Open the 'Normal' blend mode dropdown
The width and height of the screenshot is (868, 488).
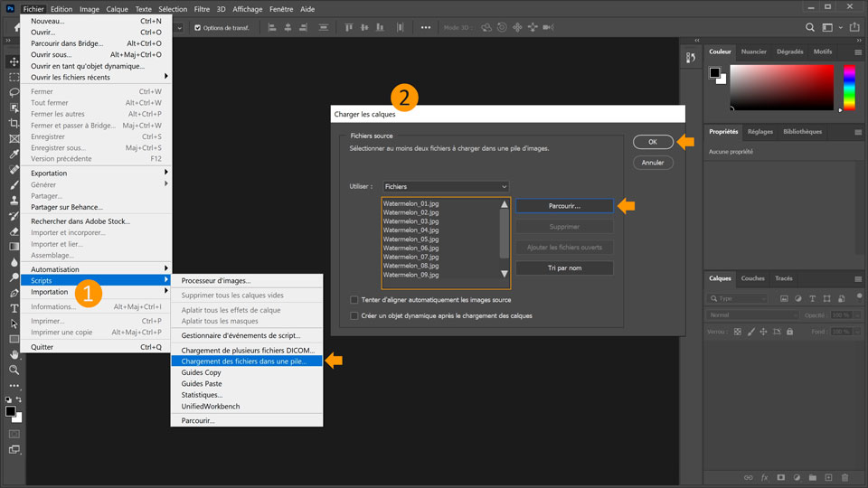[753, 314]
